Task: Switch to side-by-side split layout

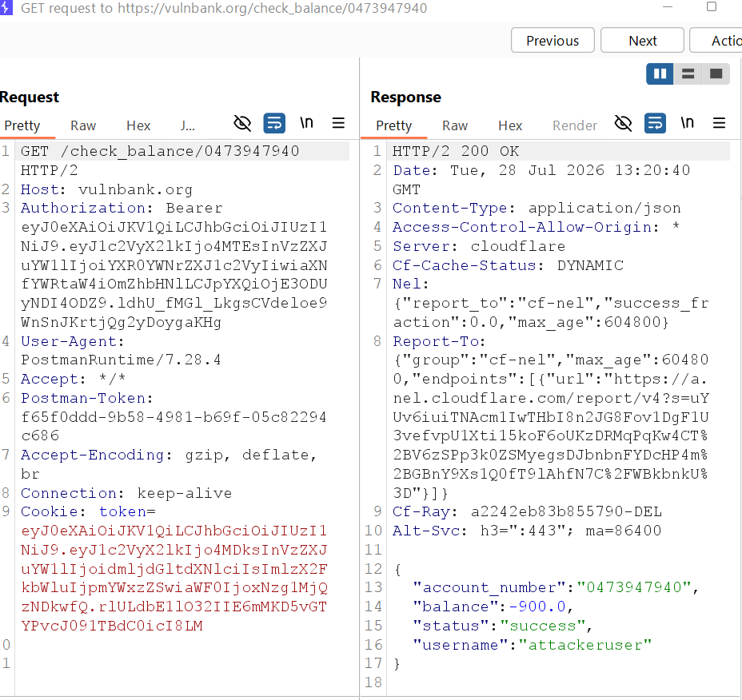Action: [660, 74]
